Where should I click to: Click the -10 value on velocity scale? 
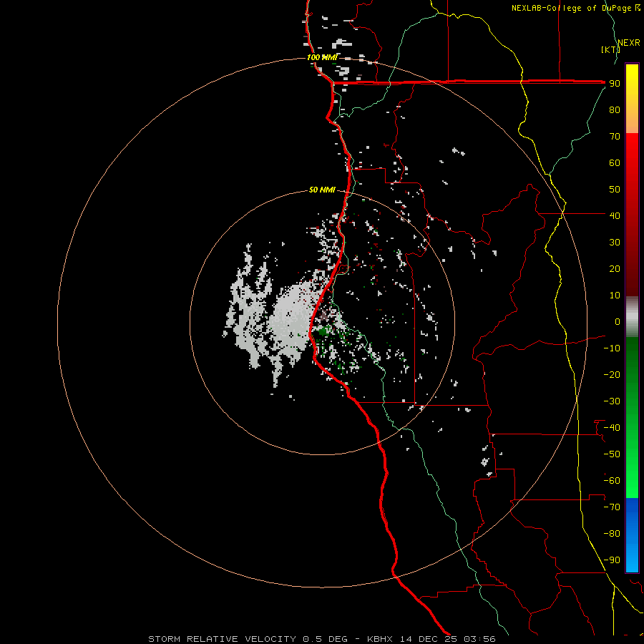click(x=612, y=348)
